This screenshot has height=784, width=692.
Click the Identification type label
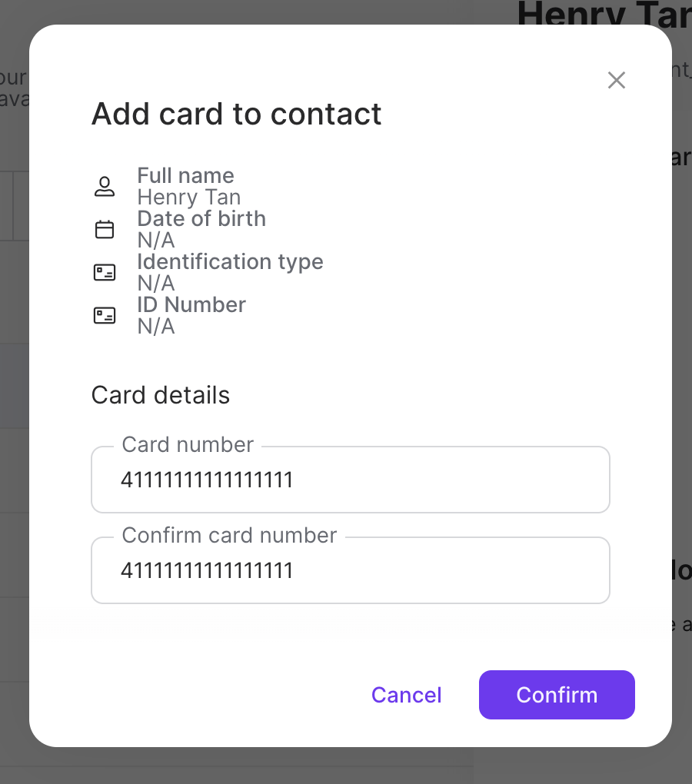pyautogui.click(x=230, y=261)
